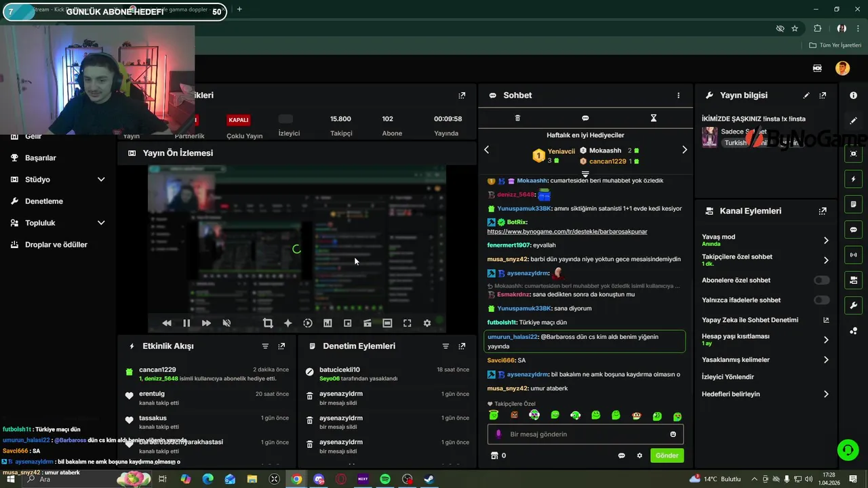Viewport: 868px width, 488px height.
Task: Show previous top gifters slide
Action: click(x=486, y=150)
